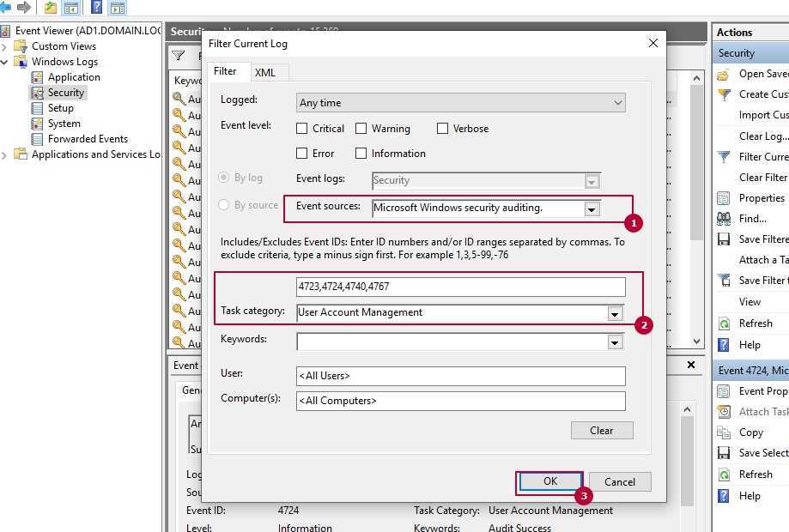Click the System log icon
The height and width of the screenshot is (532, 789).
[37, 124]
